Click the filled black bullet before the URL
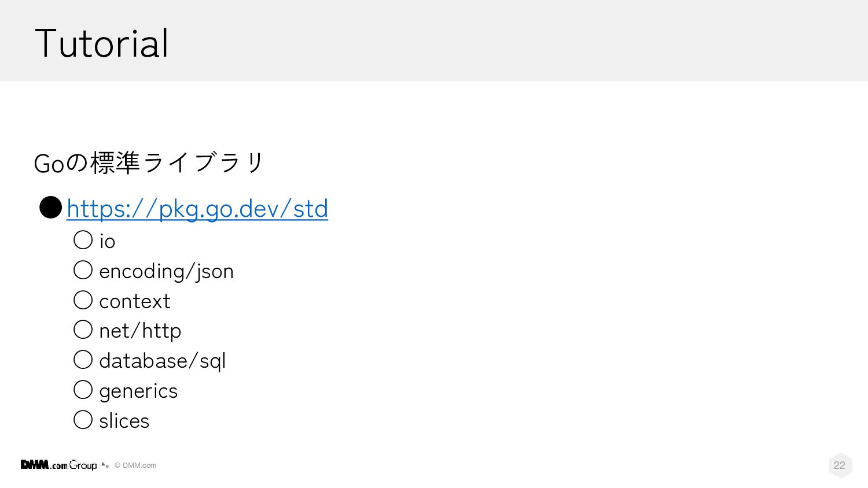Viewport: 868px width, 488px height. click(50, 208)
